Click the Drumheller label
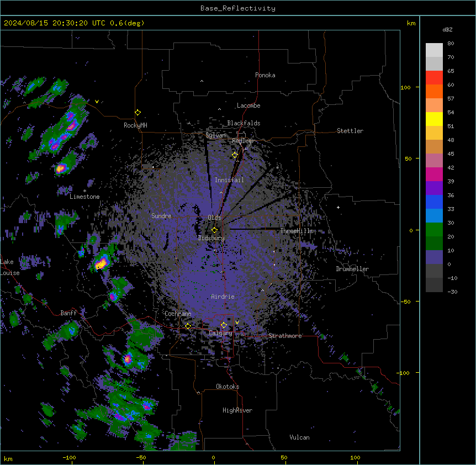476x465 pixels. coord(352,269)
